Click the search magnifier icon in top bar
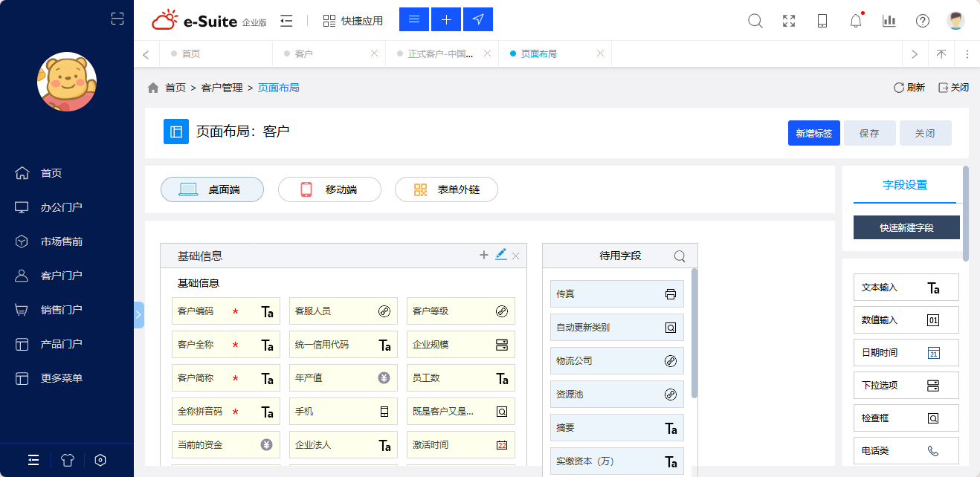The height and width of the screenshot is (477, 980). click(x=755, y=21)
